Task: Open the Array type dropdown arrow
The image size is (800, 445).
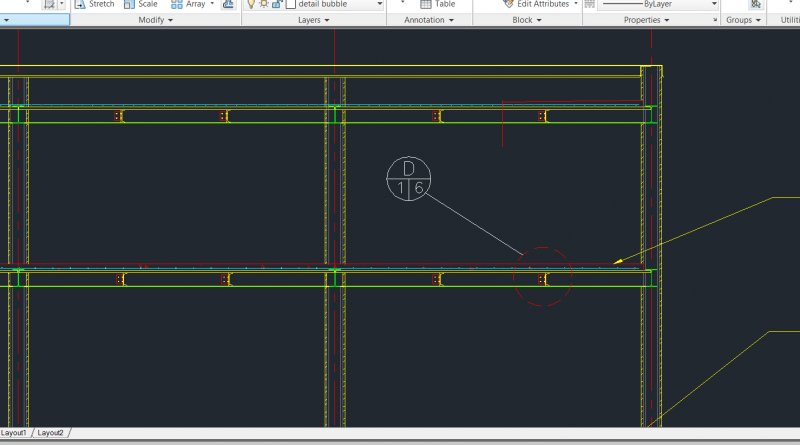Action: [x=212, y=4]
